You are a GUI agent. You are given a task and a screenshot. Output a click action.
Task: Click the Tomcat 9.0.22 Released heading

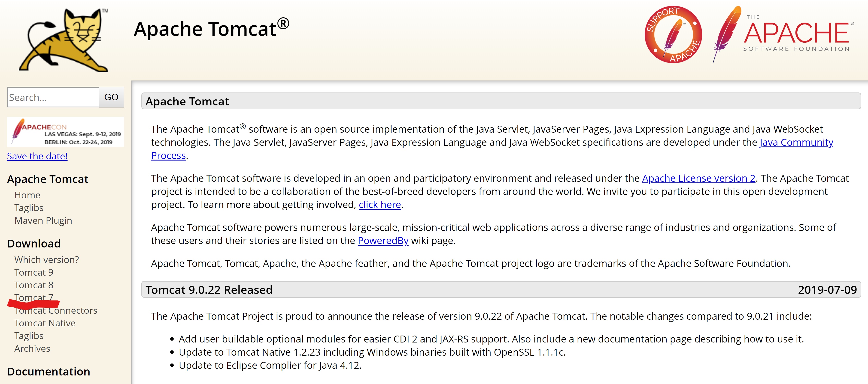(x=209, y=290)
